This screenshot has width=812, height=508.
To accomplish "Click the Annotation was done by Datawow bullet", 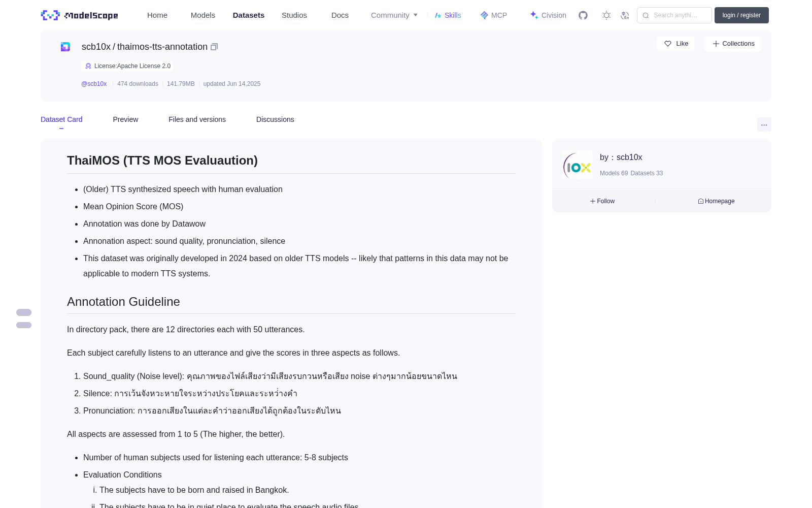I will (144, 224).
